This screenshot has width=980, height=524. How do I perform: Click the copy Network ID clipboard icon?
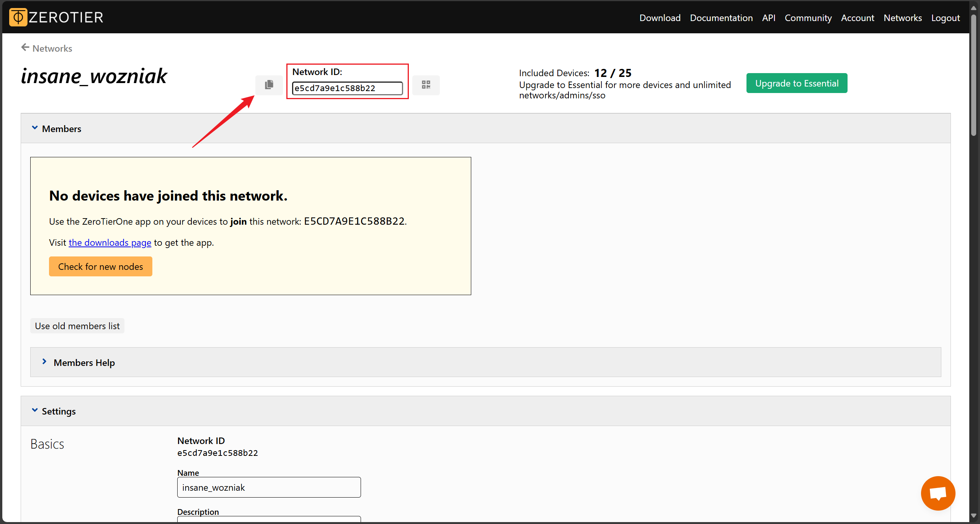[269, 85]
